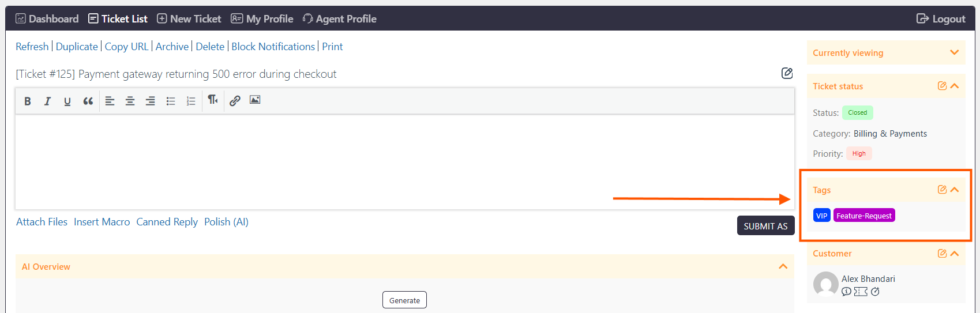Insert a blockquote in the reply
Screen dimensions: 980x313
88,101
